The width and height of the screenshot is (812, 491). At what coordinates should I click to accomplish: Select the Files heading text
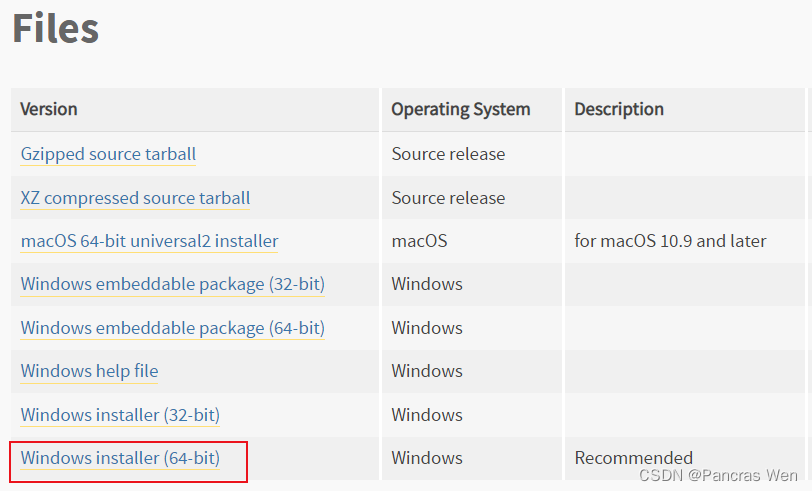[55, 28]
